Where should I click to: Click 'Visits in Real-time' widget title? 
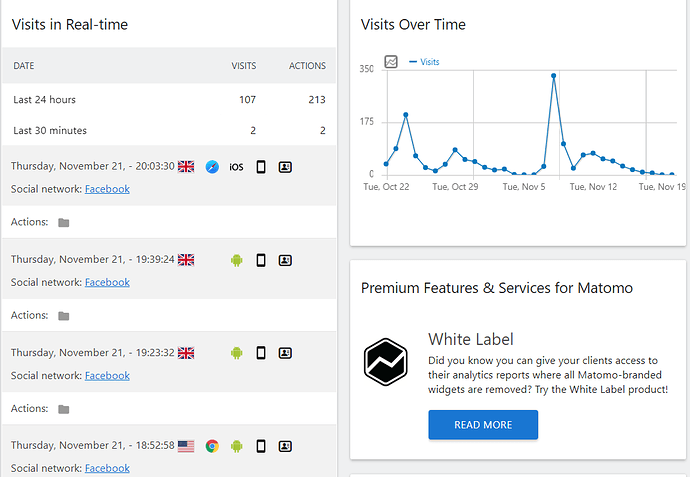(x=70, y=25)
